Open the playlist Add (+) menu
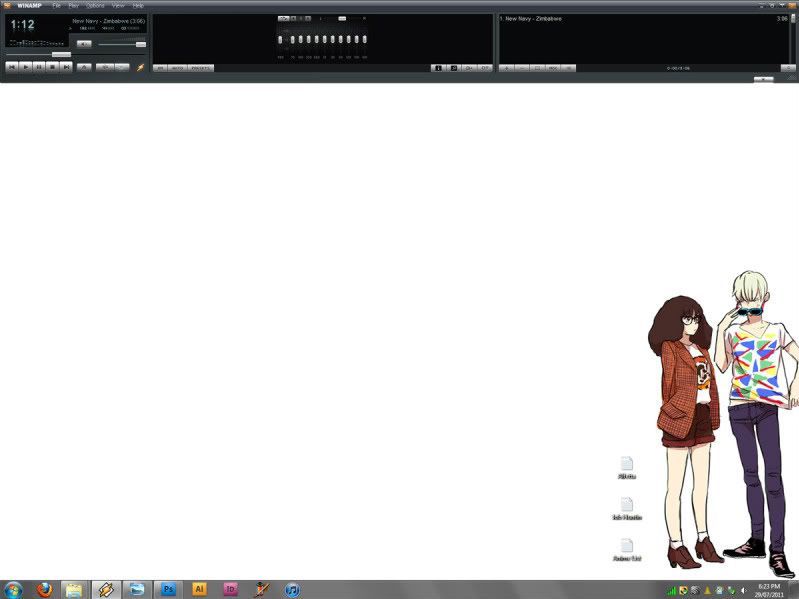The width and height of the screenshot is (799, 599). pyautogui.click(x=507, y=68)
